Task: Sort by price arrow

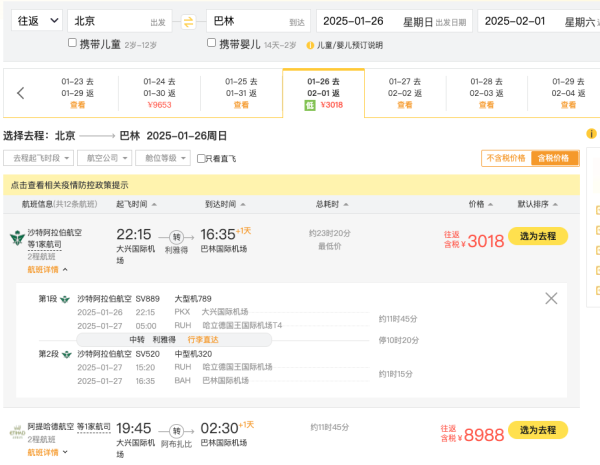Action: [491, 205]
